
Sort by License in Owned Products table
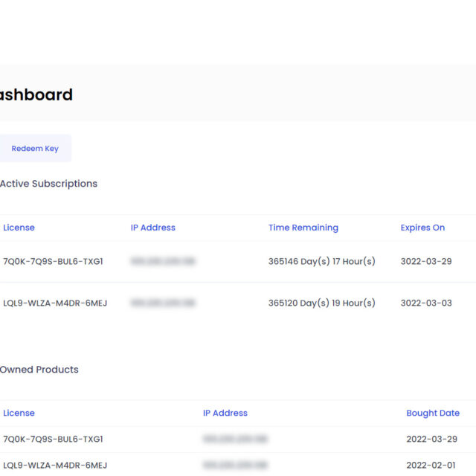pos(19,413)
